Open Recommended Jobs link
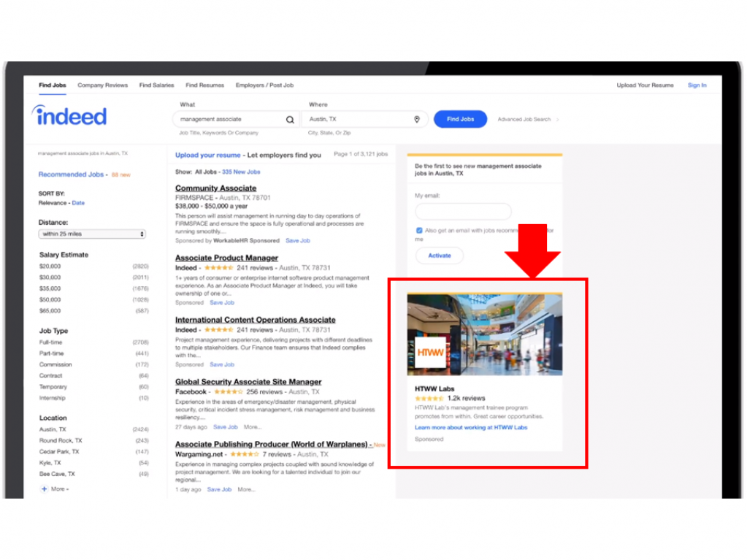Screen dimensions: 747x560 coord(71,174)
